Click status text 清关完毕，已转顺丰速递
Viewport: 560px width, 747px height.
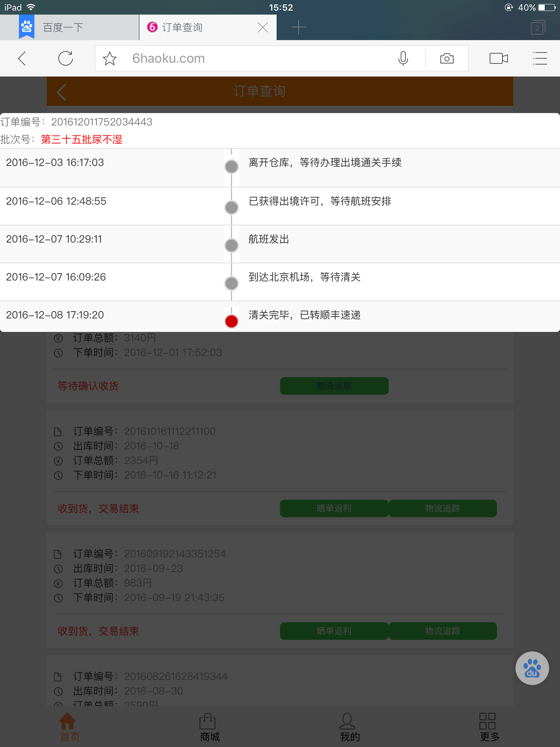(x=305, y=315)
